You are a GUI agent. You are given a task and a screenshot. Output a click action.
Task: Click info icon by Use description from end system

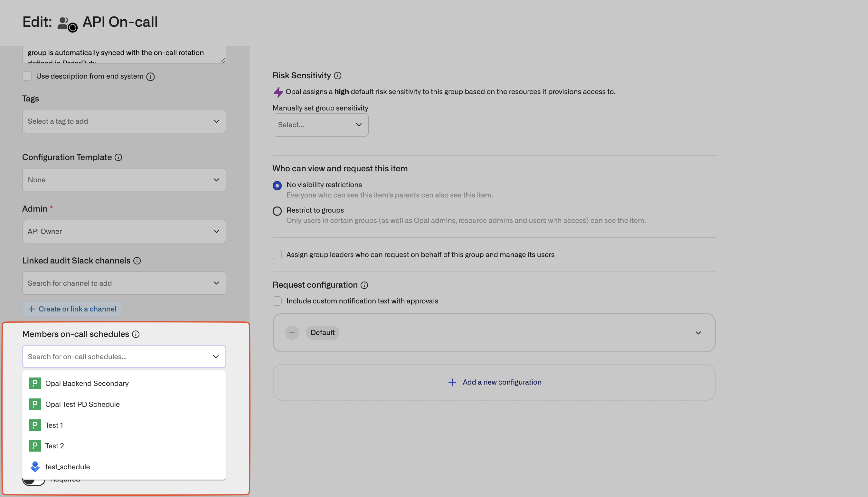point(150,76)
